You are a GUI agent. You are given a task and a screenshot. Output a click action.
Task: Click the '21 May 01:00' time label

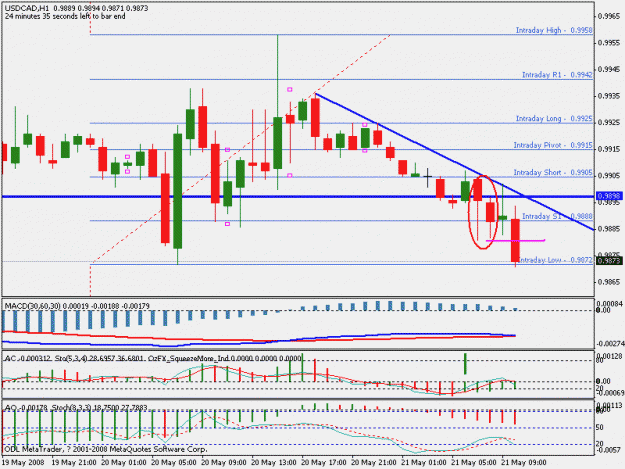click(x=424, y=463)
